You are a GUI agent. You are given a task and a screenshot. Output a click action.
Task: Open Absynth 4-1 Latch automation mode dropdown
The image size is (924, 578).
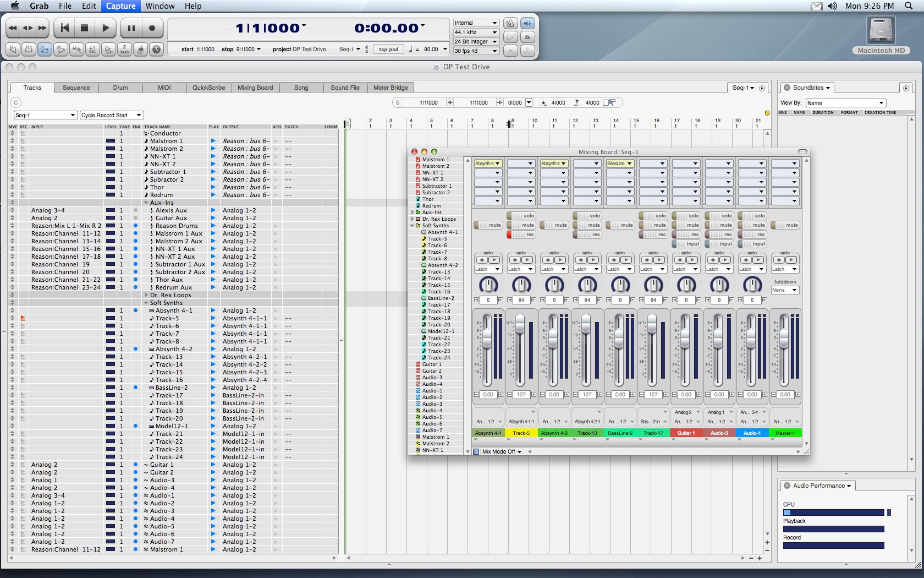488,269
